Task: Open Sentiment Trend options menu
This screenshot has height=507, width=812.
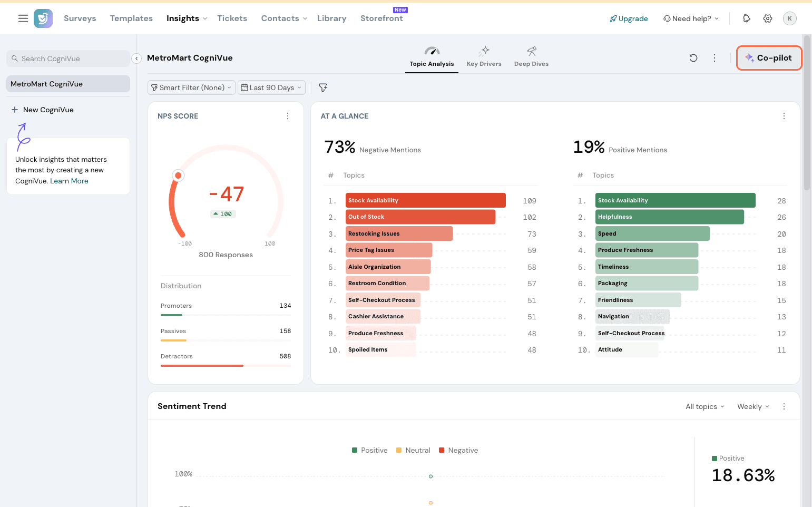Action: pyautogui.click(x=784, y=406)
